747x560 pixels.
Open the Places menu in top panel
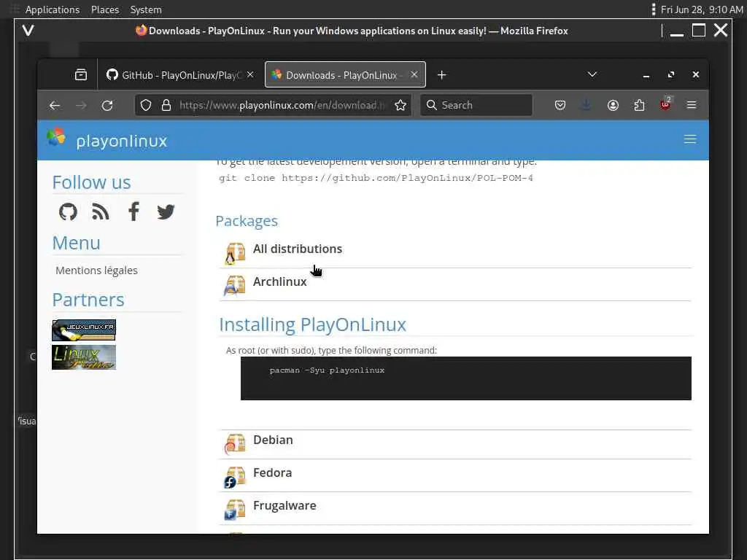[105, 9]
